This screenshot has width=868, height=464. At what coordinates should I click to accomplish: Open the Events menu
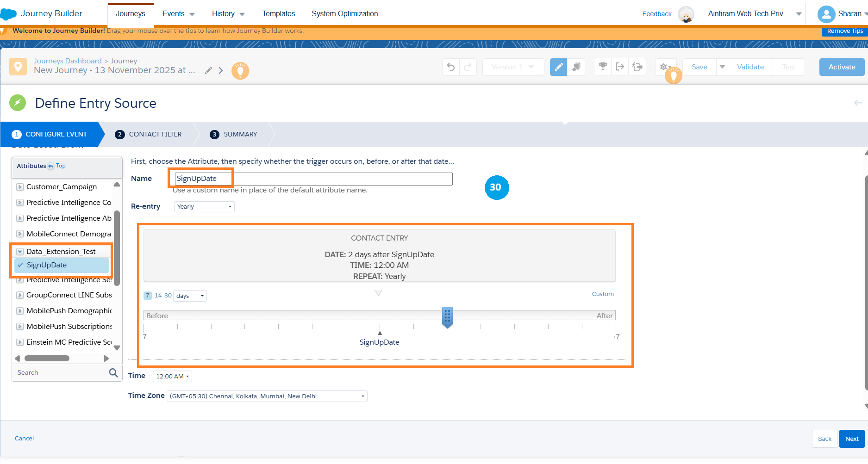pyautogui.click(x=178, y=14)
